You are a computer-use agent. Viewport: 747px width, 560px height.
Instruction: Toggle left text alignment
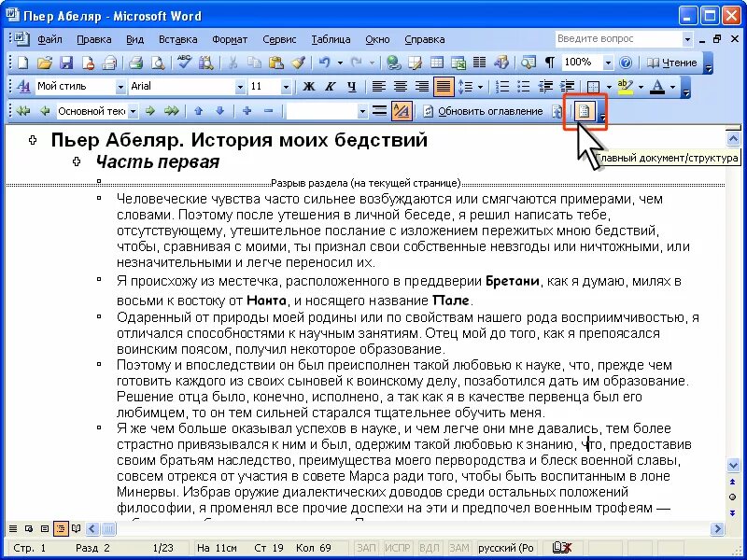(x=379, y=87)
